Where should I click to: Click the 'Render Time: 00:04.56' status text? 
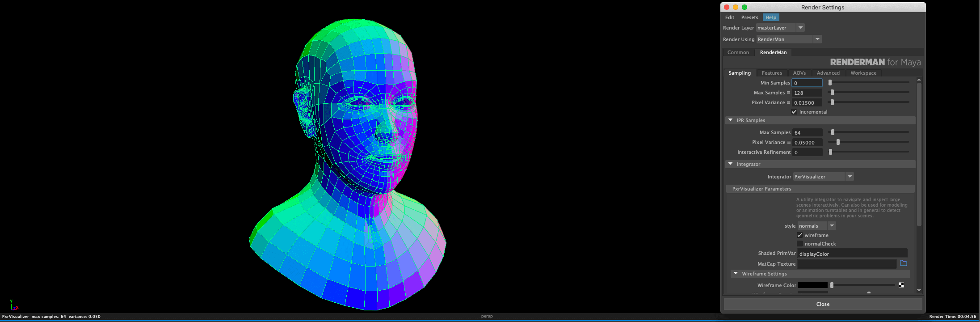953,316
